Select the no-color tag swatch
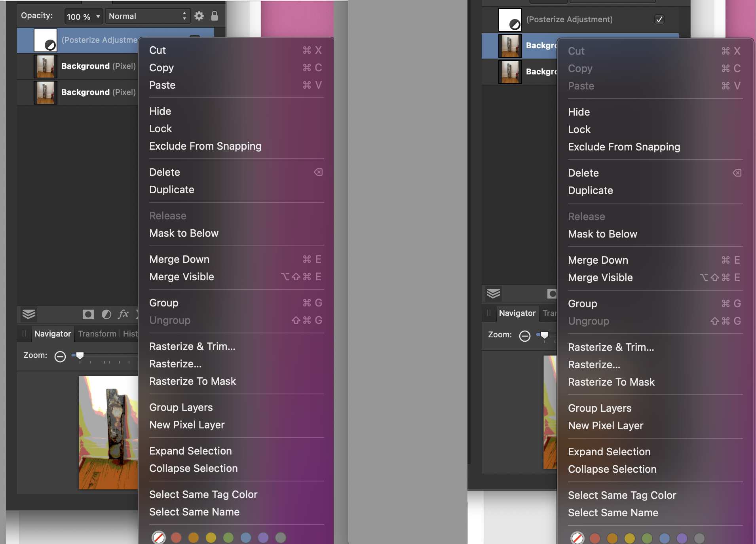The height and width of the screenshot is (544, 756). coord(158,538)
